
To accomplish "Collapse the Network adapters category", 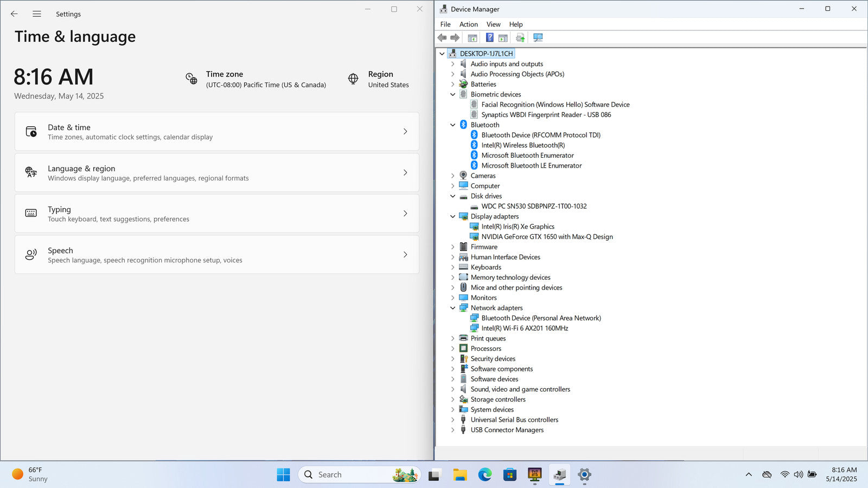I will [453, 308].
